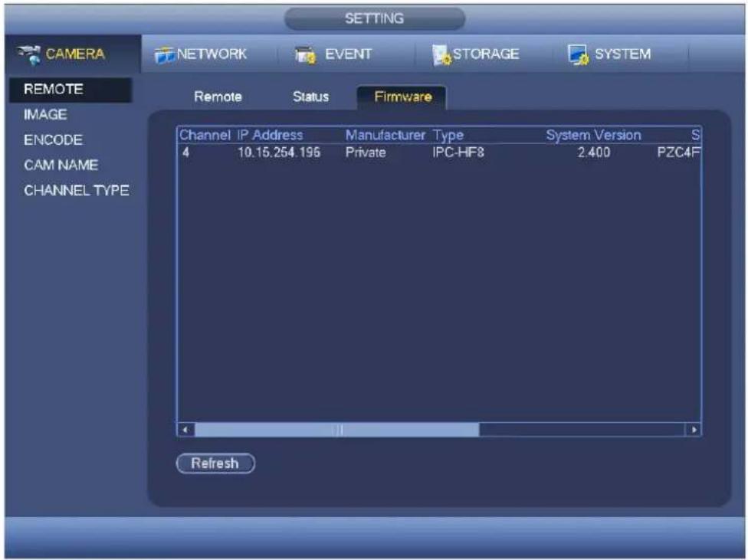Click the Private manufacturer cell
This screenshot has width=748, height=560.
(366, 152)
